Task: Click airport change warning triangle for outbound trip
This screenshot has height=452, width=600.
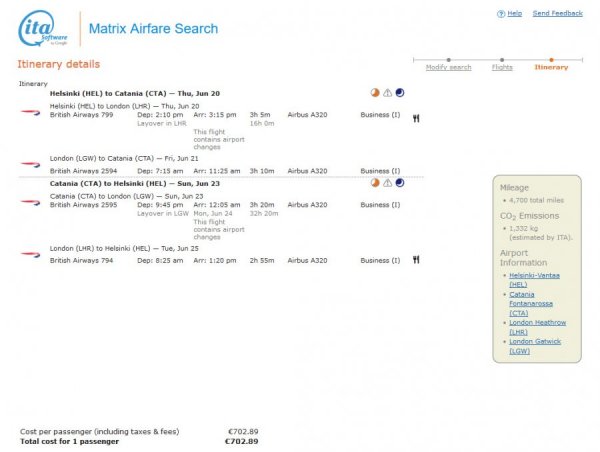Action: tap(387, 92)
